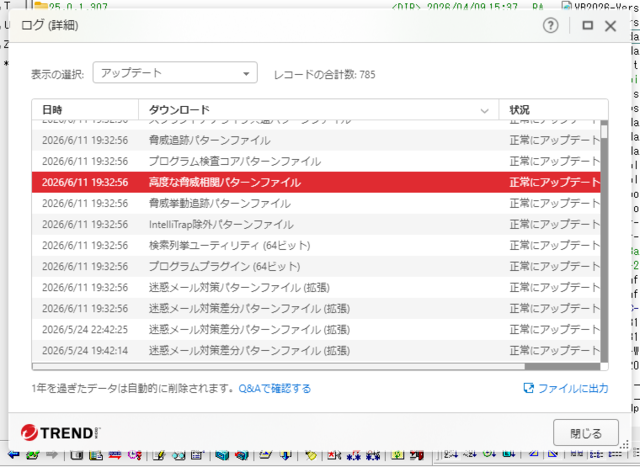Screen dimensions: 640x467
Task: Click the date 2026/5/24 19:42:14
Action: (x=85, y=351)
